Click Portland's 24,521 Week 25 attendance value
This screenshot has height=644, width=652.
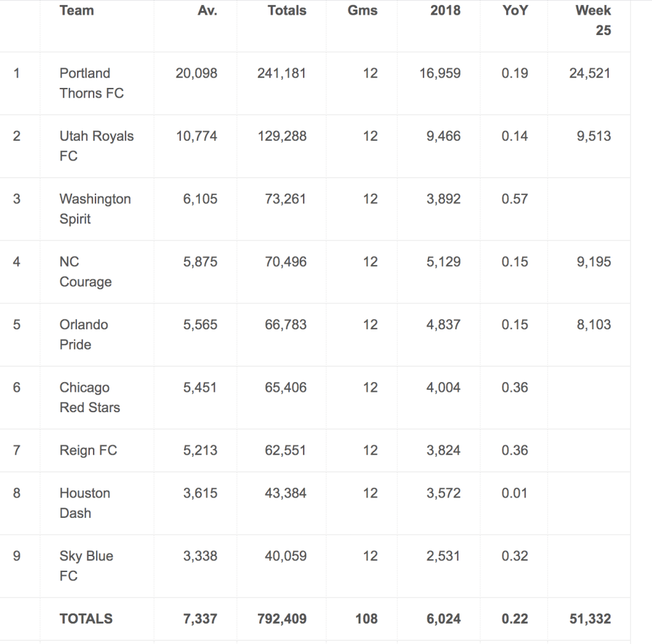click(590, 73)
